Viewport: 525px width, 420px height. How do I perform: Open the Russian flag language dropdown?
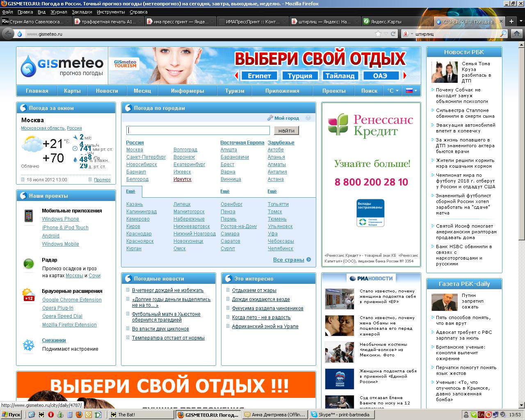point(411,91)
